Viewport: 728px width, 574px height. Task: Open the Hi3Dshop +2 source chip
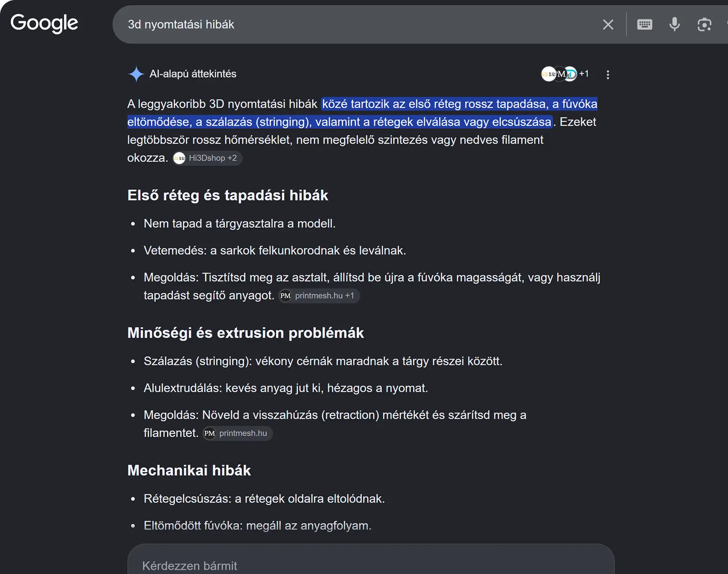click(207, 158)
